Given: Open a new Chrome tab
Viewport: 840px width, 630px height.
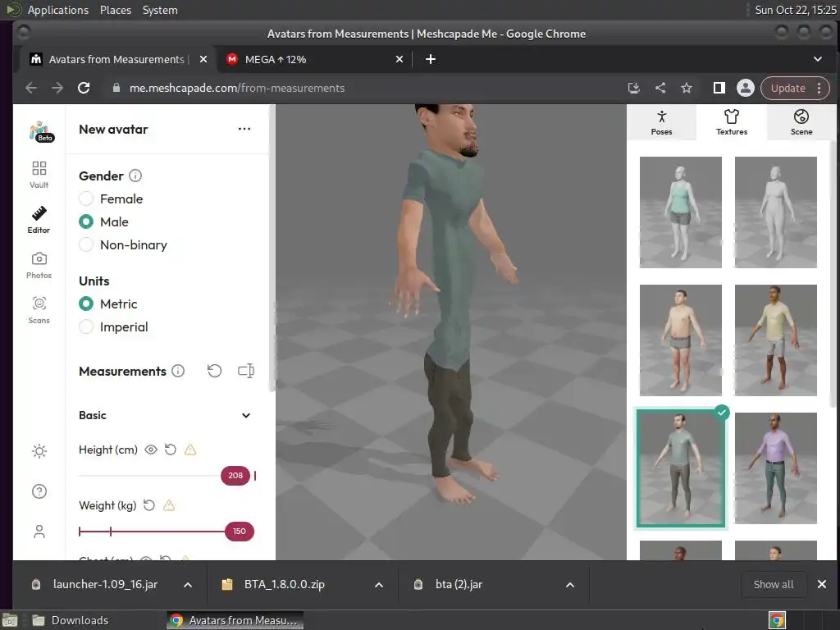Looking at the screenshot, I should pos(430,59).
